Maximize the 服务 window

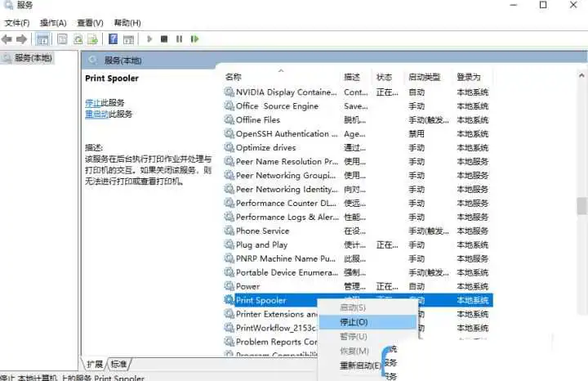[x=543, y=5]
